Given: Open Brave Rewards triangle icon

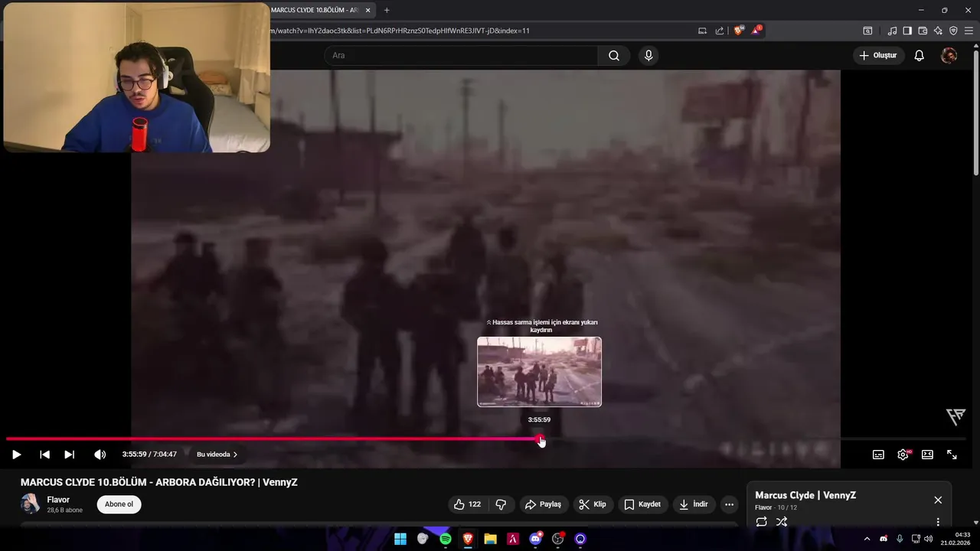Looking at the screenshot, I should pyautogui.click(x=756, y=31).
